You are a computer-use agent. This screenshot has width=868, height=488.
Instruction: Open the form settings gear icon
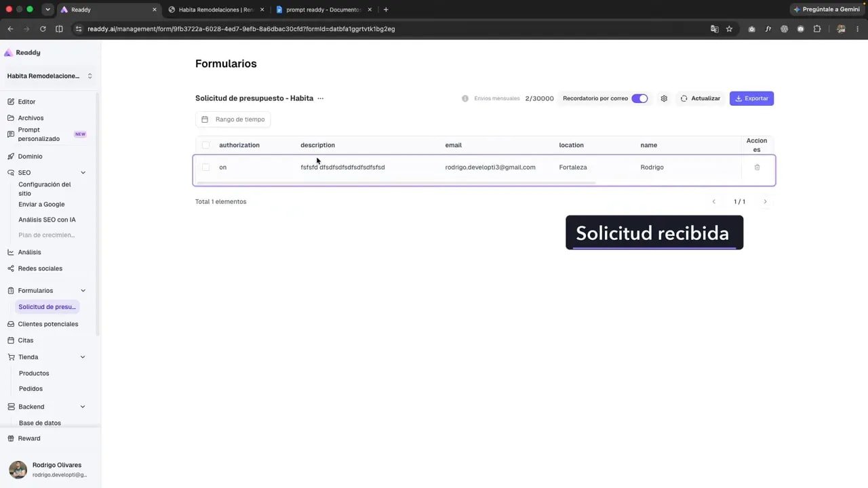[664, 98]
